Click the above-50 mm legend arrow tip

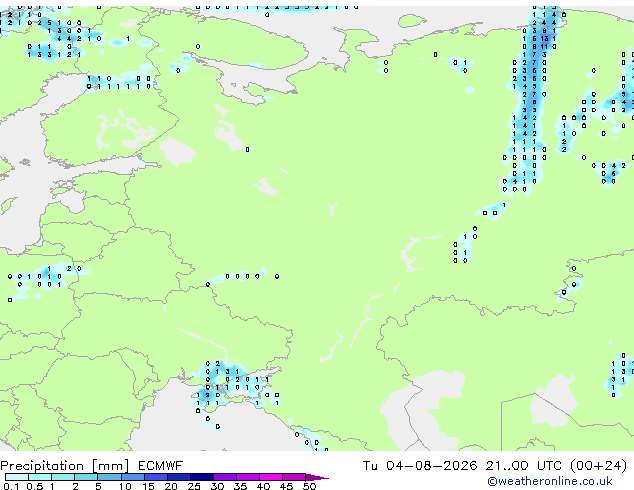point(317,477)
